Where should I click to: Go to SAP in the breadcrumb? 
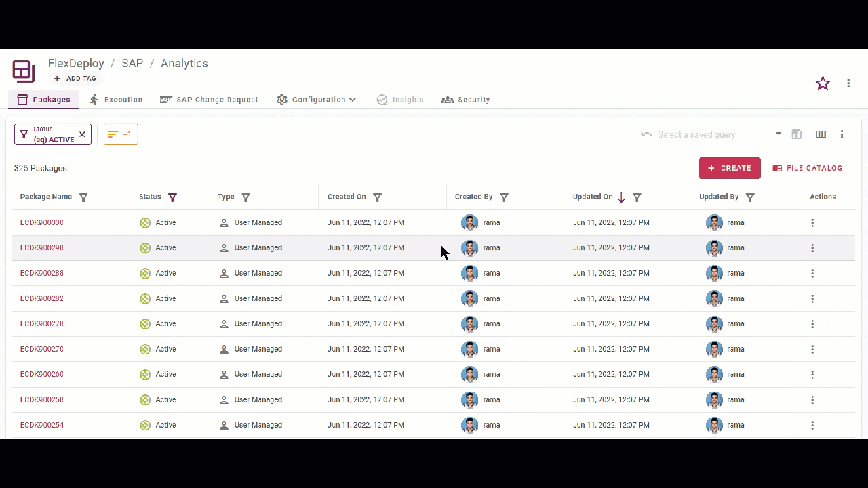click(x=132, y=63)
